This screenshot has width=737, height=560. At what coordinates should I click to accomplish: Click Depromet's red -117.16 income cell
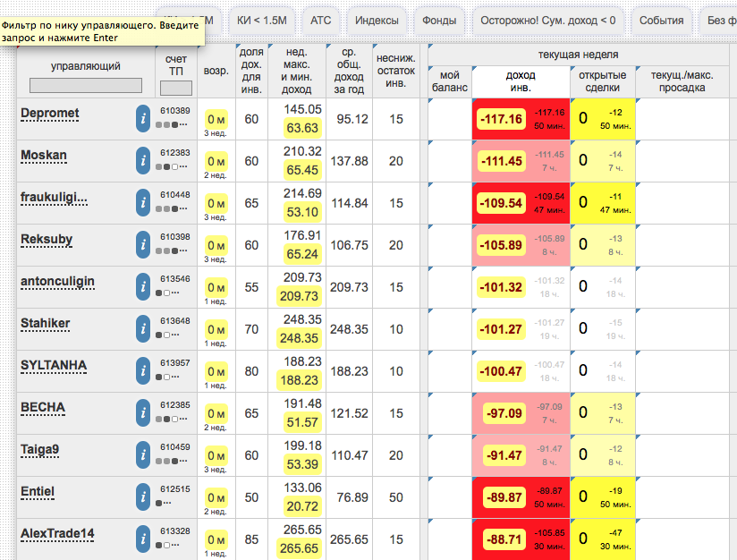point(501,119)
